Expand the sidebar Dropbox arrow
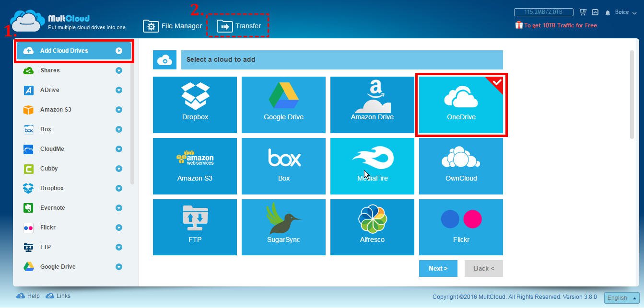 (119, 188)
